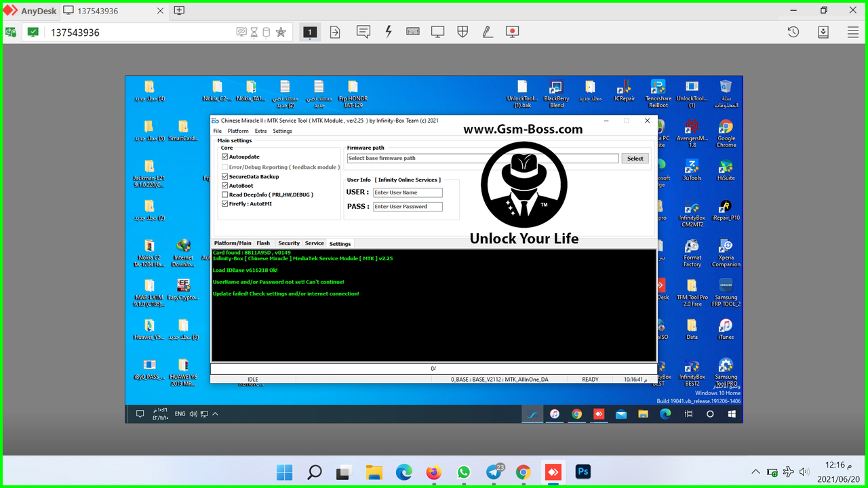Open Microsoft Edge on remote taskbar
The width and height of the screenshot is (868, 488).
point(666,414)
